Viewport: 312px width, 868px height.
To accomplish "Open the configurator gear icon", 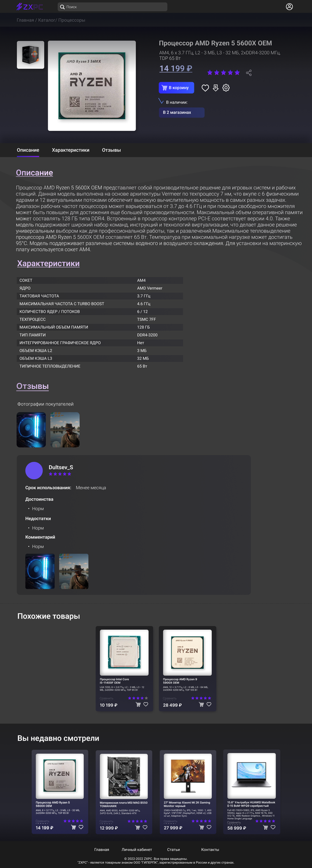I will click(226, 88).
